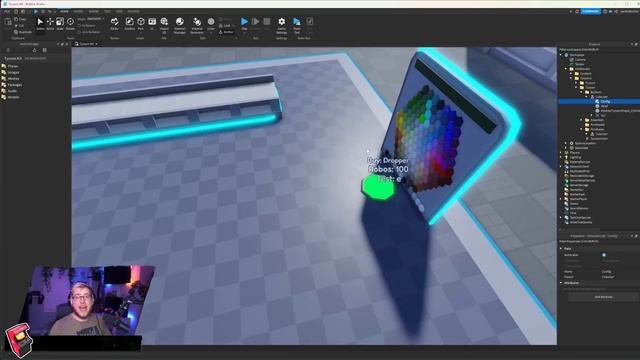640x360 pixels.
Task: Open the terrain Editor tool
Action: click(x=115, y=24)
